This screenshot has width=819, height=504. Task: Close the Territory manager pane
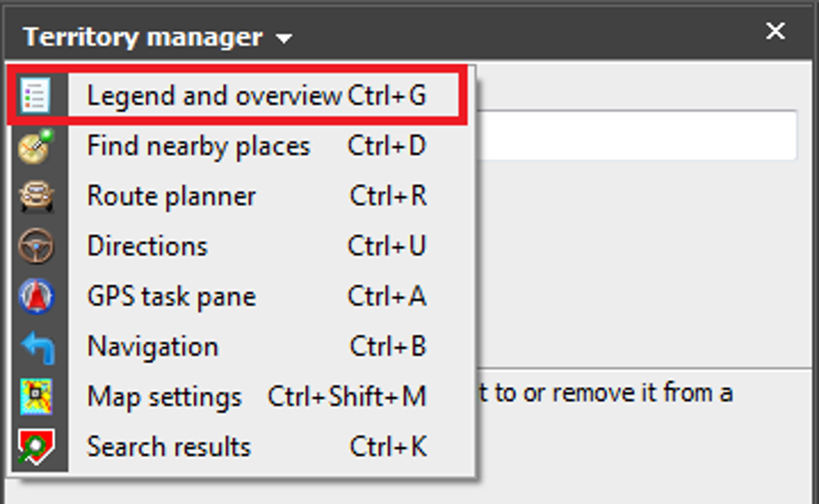pyautogui.click(x=776, y=31)
